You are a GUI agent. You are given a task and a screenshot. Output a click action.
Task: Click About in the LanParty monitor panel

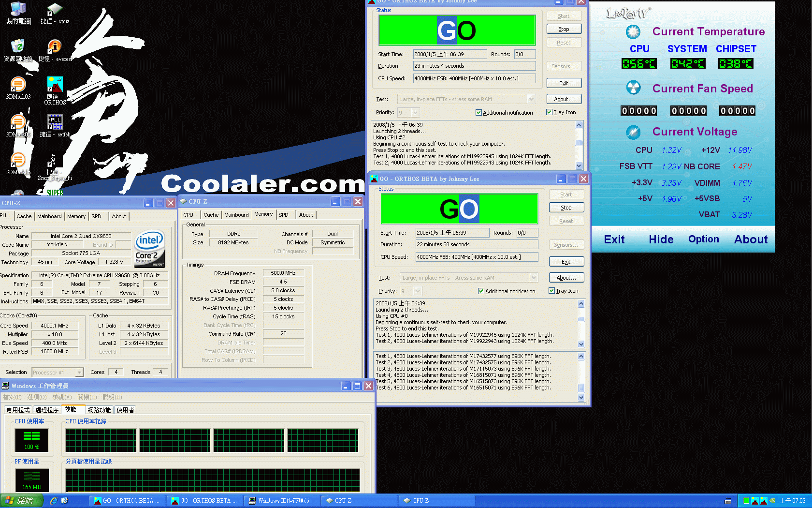pyautogui.click(x=751, y=239)
